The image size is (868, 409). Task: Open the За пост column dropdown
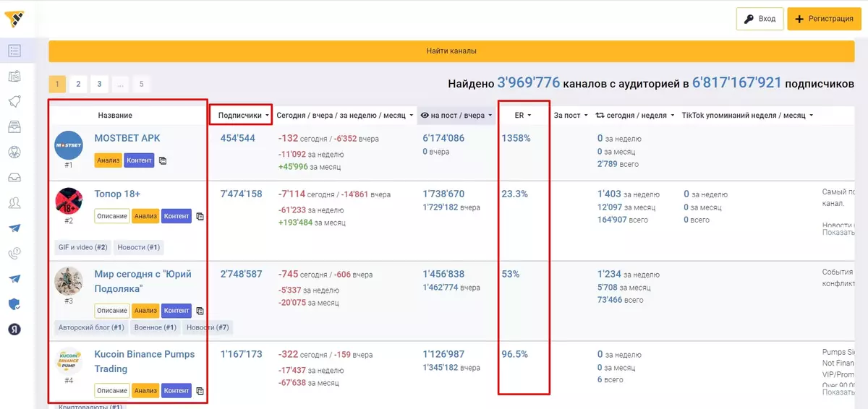(570, 115)
